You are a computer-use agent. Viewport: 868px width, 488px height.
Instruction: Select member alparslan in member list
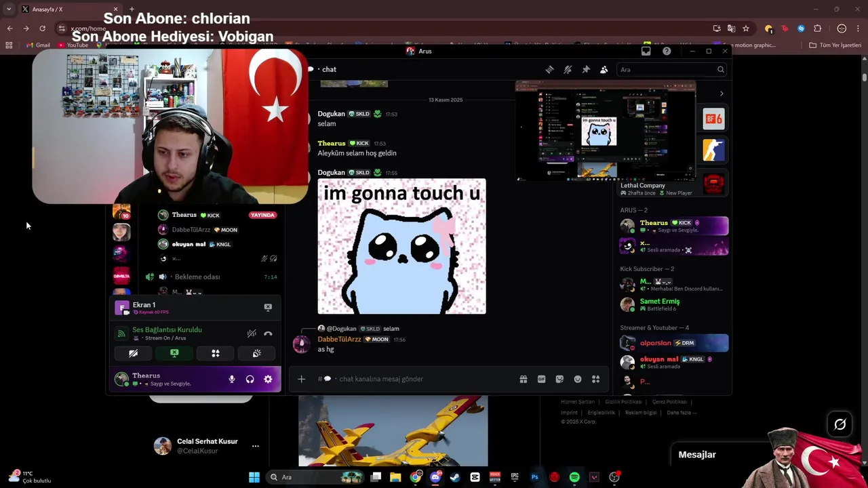674,343
